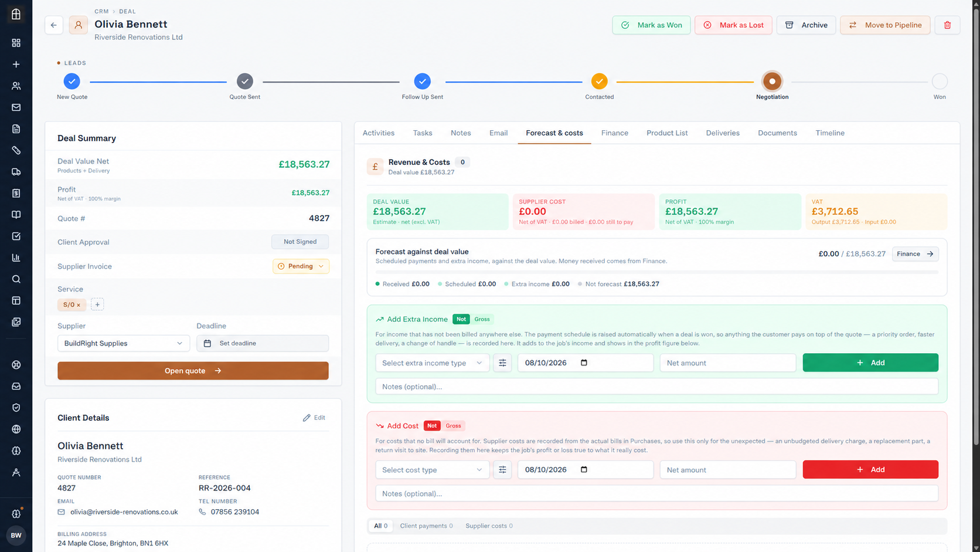This screenshot has height=552, width=980.
Task: Open the BuildRight Supplies supplier dropdown
Action: (x=124, y=343)
